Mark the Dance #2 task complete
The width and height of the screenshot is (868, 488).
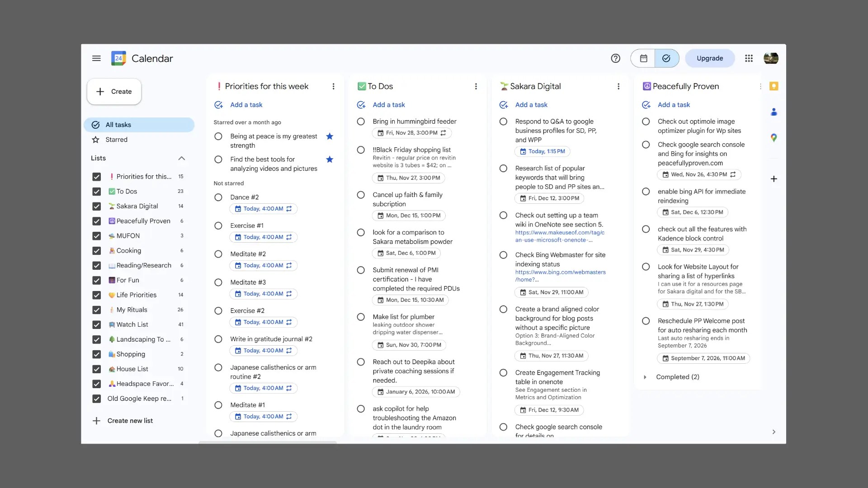pos(218,197)
